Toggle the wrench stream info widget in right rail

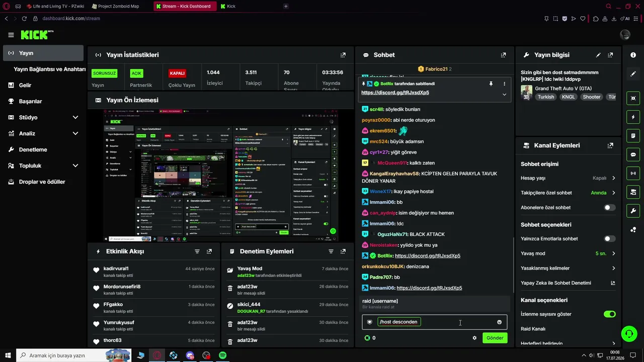633,211
